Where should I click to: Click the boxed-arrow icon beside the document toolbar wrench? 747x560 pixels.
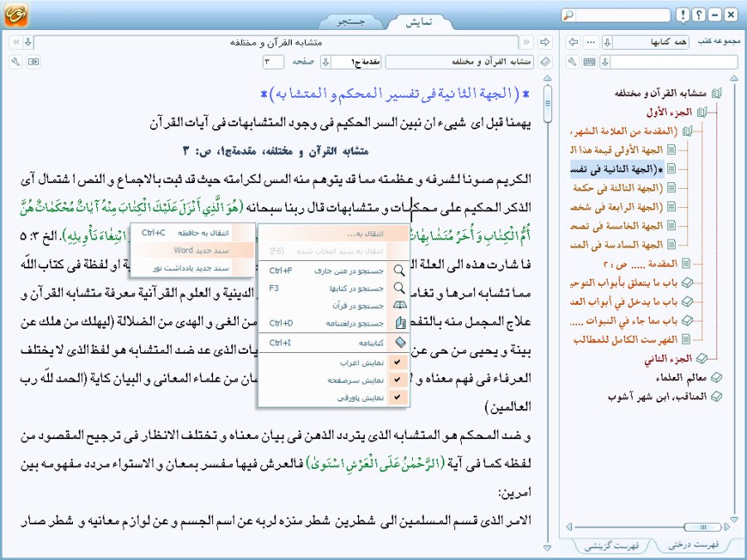33,61
